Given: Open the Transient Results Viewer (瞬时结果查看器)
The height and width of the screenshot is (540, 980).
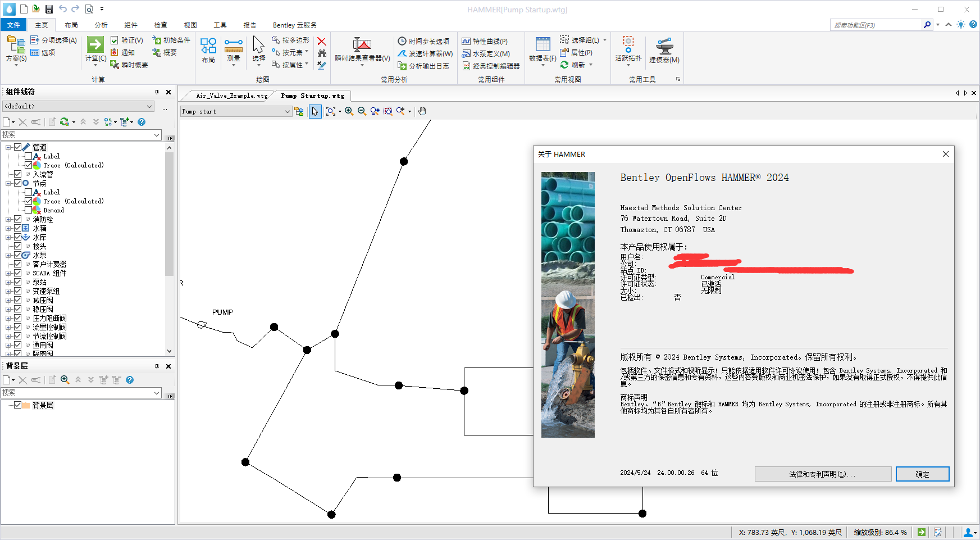Looking at the screenshot, I should [362, 45].
